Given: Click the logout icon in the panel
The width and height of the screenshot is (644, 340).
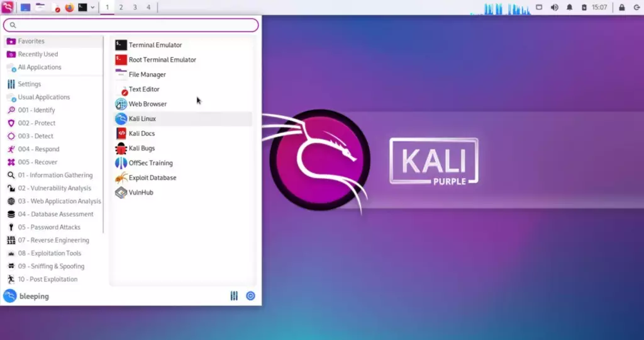Looking at the screenshot, I should pos(636,8).
